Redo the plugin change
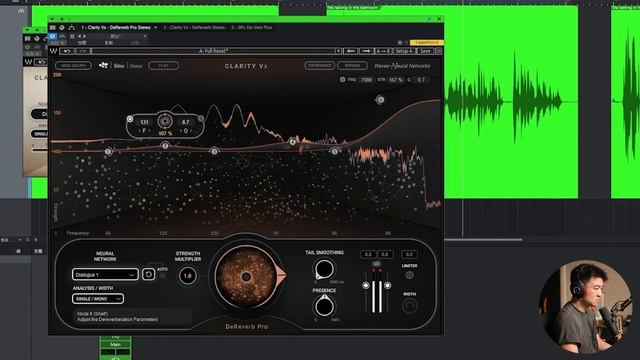 point(83,51)
